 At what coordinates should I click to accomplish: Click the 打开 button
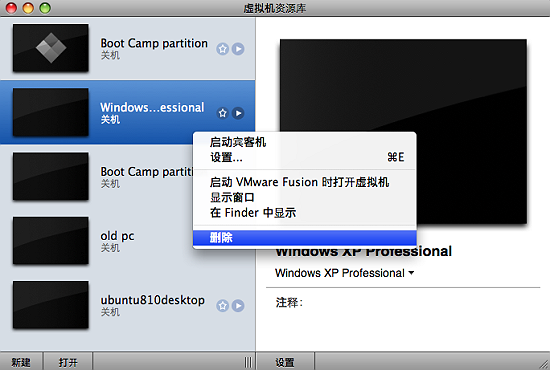(68, 362)
